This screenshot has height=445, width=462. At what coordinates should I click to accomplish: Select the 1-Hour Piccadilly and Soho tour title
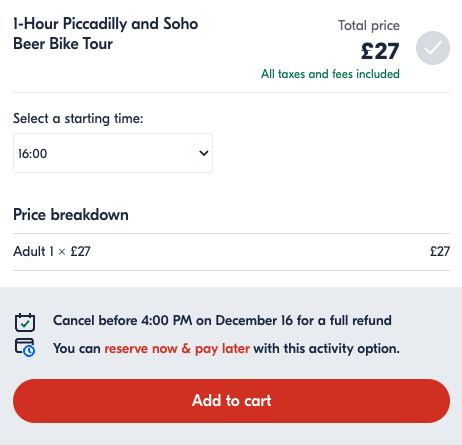pos(106,34)
